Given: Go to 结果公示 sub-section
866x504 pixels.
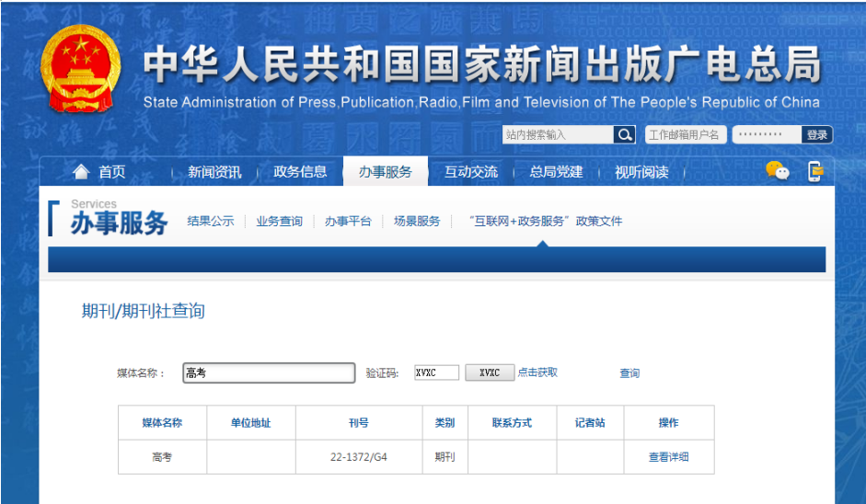Looking at the screenshot, I should click(x=211, y=222).
